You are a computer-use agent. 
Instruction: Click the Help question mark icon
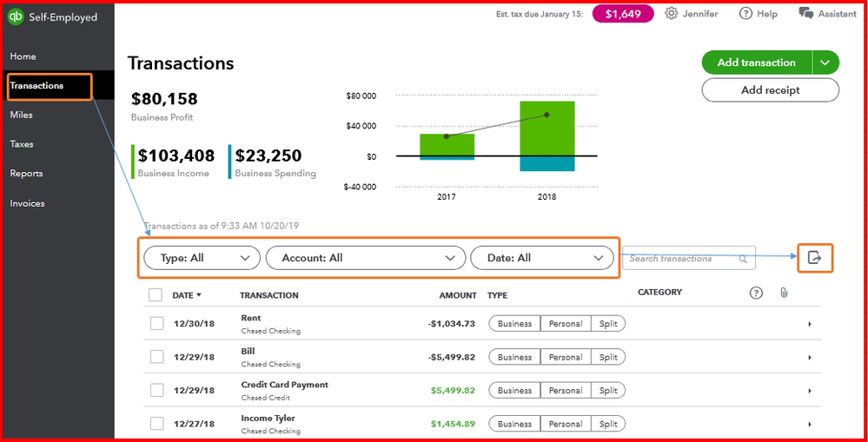745,14
